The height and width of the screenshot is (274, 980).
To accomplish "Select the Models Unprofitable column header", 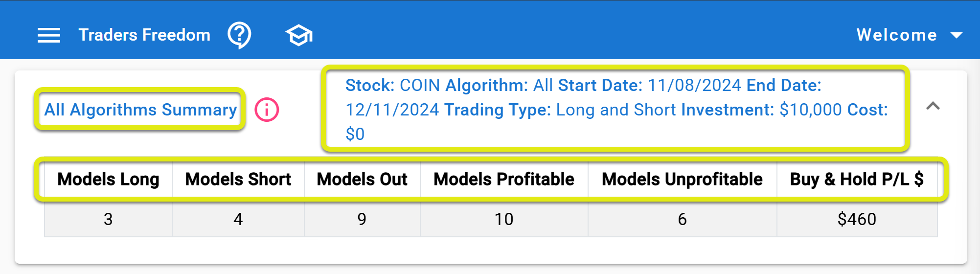I will [683, 179].
